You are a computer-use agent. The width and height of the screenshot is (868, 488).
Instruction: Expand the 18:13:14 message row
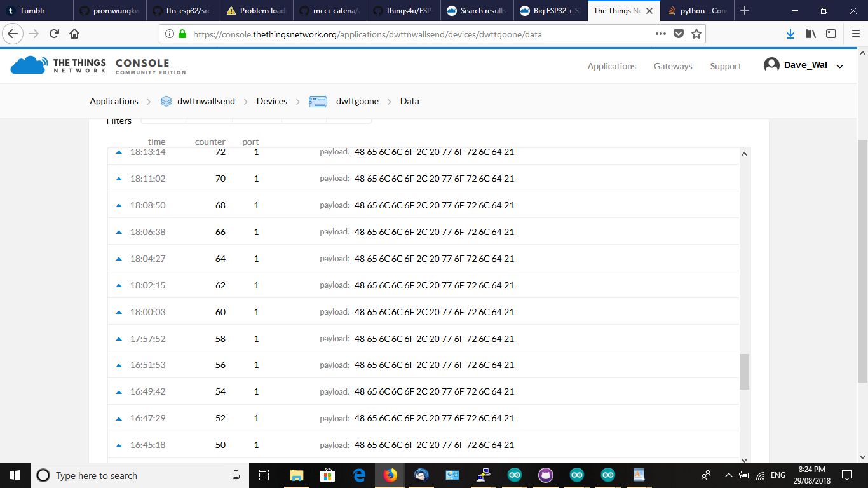118,152
